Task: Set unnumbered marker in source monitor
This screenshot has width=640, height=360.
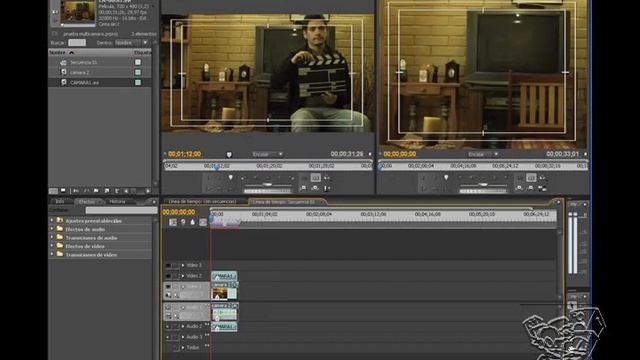Action: (230, 178)
